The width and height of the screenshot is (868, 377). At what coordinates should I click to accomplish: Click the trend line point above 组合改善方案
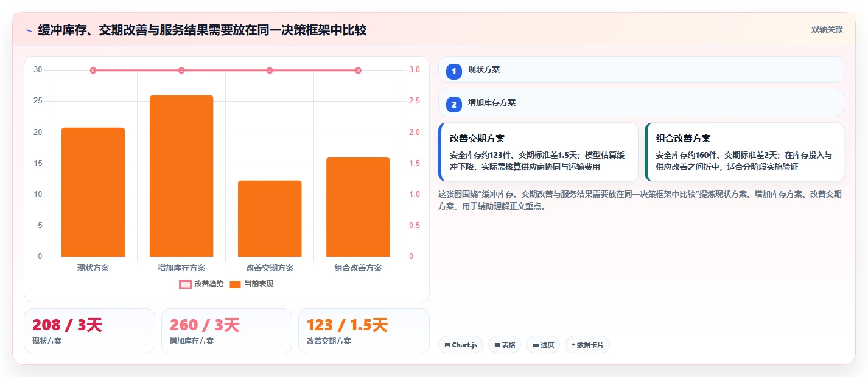click(x=358, y=71)
